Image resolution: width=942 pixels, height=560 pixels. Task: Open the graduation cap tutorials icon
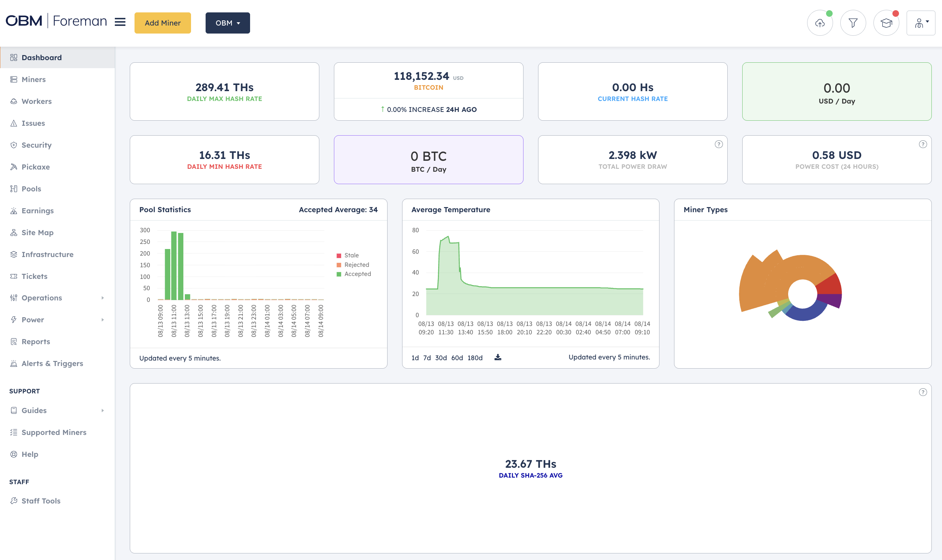(x=886, y=23)
